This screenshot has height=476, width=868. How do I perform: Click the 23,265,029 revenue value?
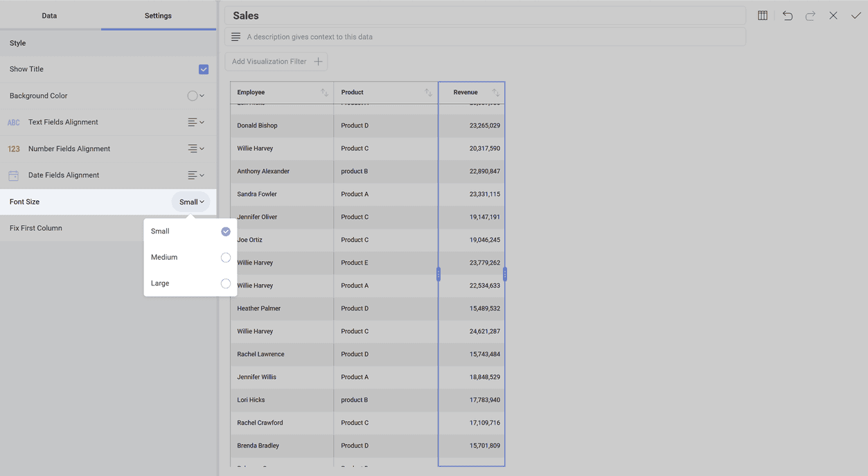[x=484, y=125]
